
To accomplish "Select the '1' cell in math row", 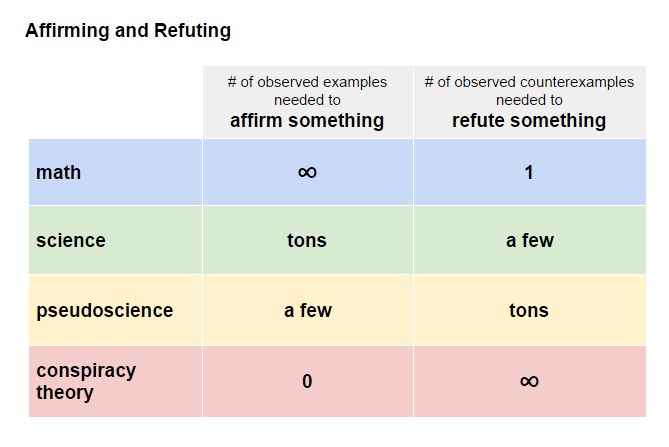I will click(x=529, y=173).
